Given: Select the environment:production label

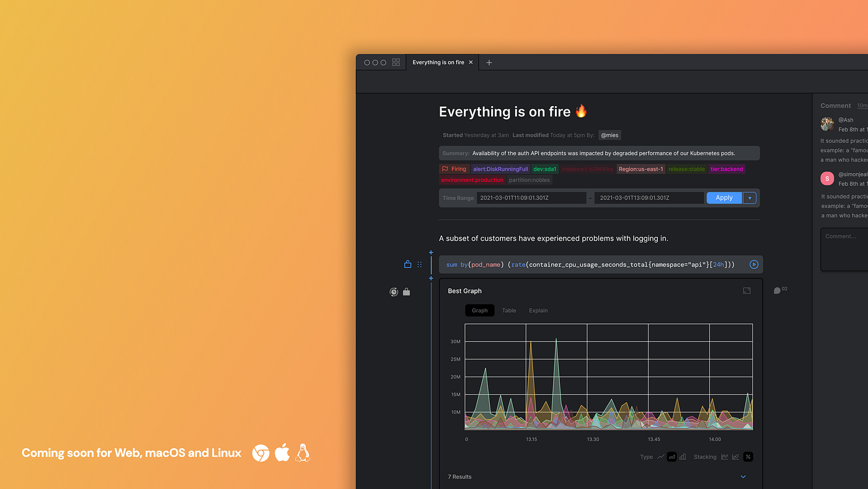Looking at the screenshot, I should pos(472,180).
